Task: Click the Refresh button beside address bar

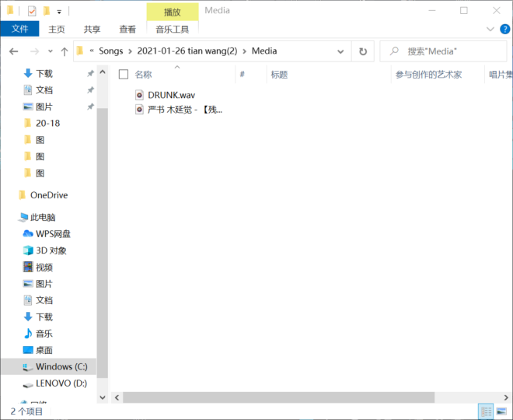Action: 362,51
